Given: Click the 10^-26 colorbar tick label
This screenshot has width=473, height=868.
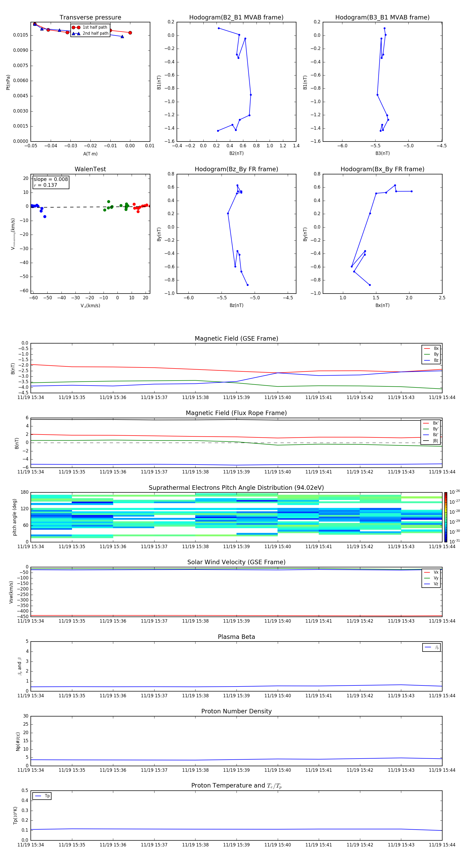Looking at the screenshot, I should pos(455,492).
